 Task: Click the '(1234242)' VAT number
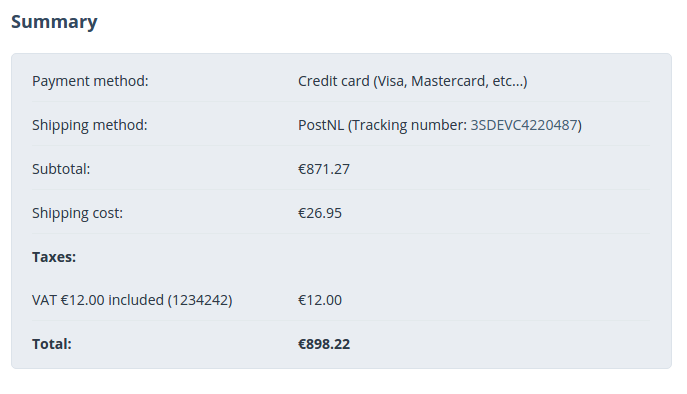200,300
